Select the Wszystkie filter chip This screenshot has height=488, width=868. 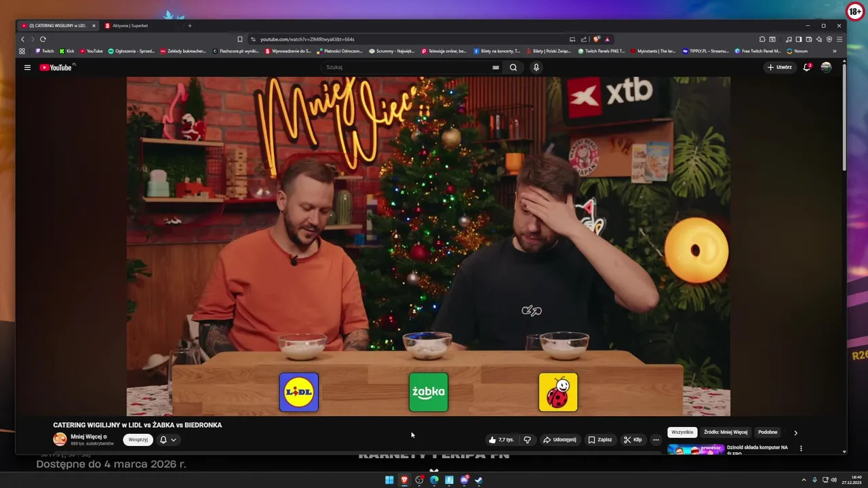point(682,432)
